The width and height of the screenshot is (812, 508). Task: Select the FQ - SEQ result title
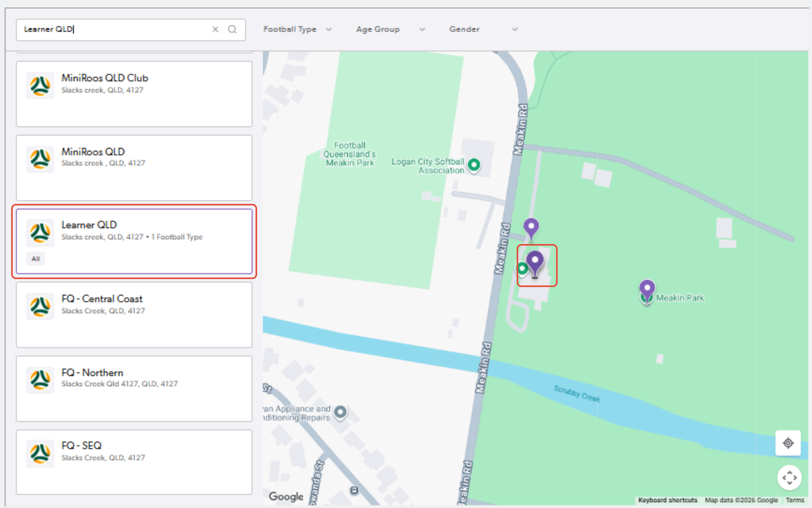click(x=82, y=445)
